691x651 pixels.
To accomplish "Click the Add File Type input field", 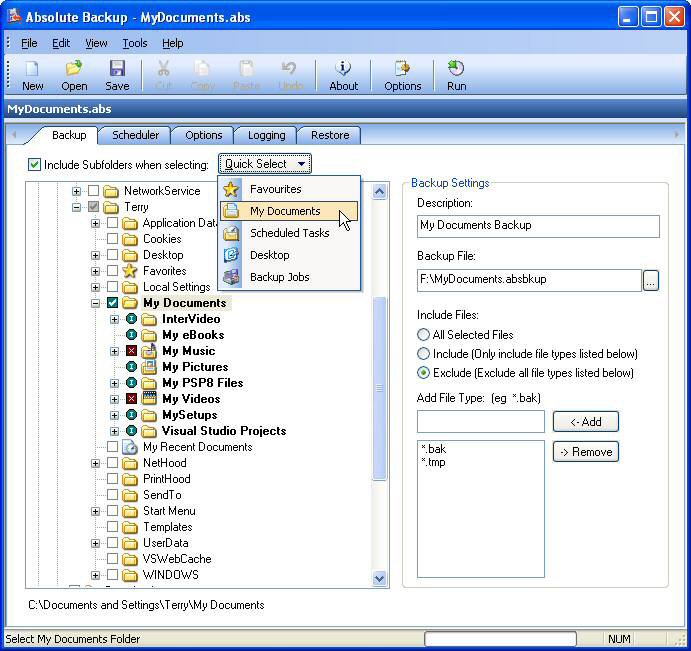I will (481, 422).
